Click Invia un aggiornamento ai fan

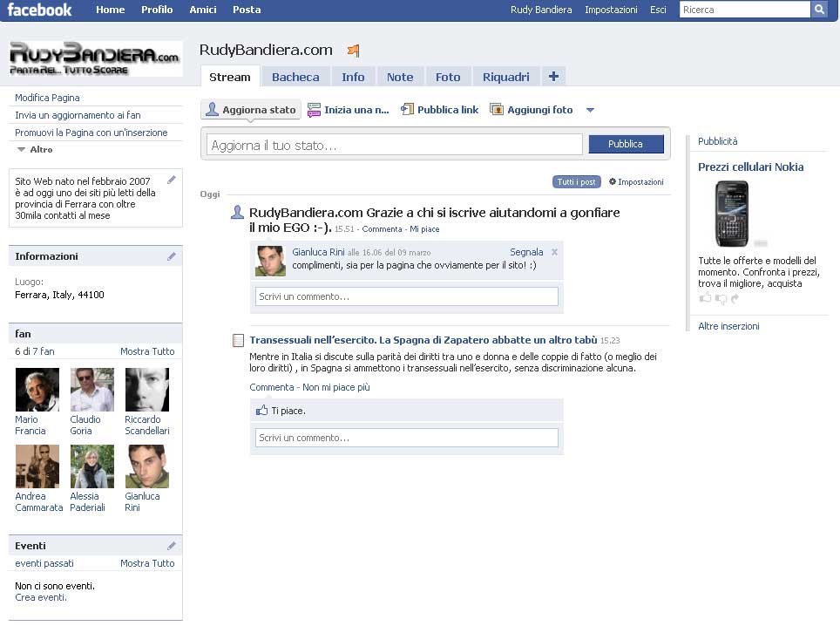tap(78, 115)
